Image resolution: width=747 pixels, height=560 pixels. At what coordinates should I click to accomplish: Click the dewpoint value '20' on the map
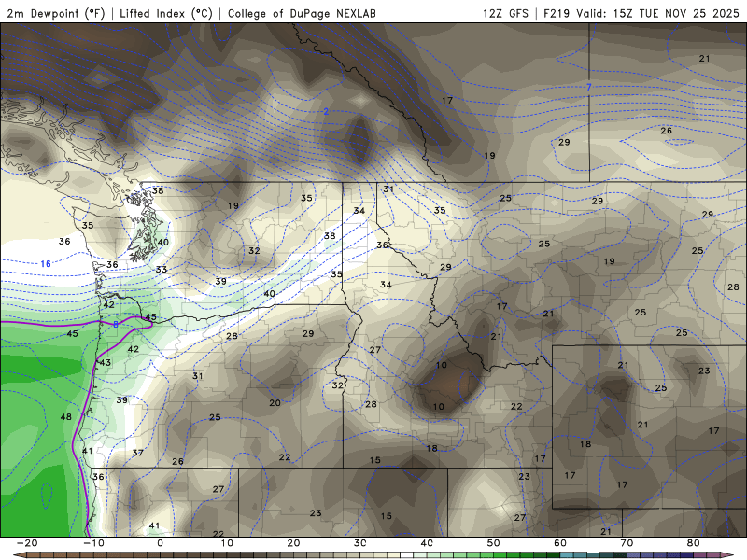275,403
